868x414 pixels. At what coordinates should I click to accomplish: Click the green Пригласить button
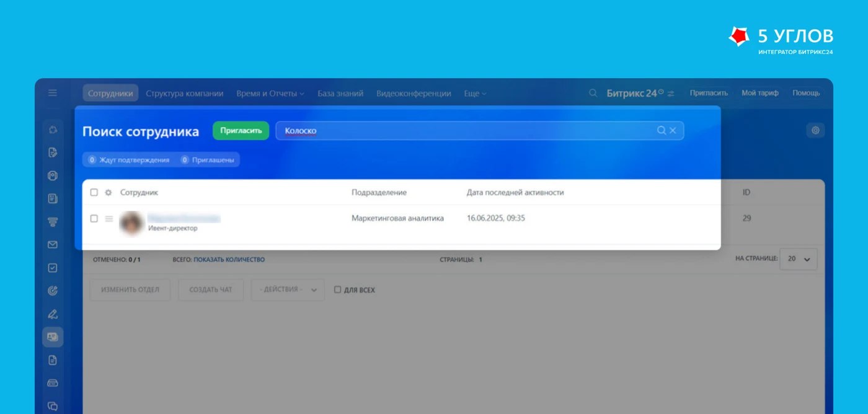pyautogui.click(x=241, y=131)
